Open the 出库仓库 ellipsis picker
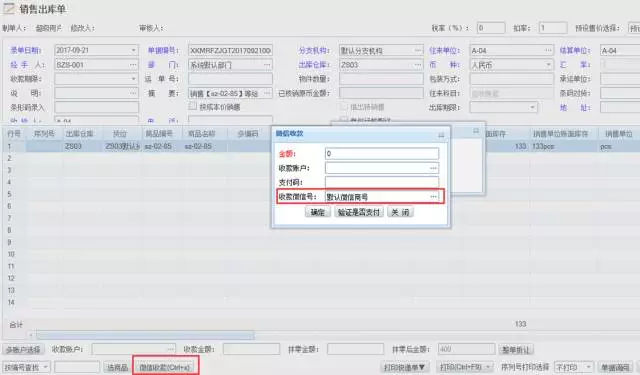640x375 pixels. (418, 64)
